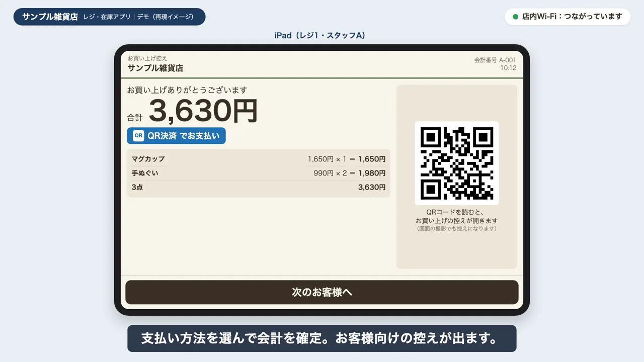Viewport: 644px width, 362px height.
Task: Click the 10:12 time on the receipt
Action: click(x=508, y=68)
